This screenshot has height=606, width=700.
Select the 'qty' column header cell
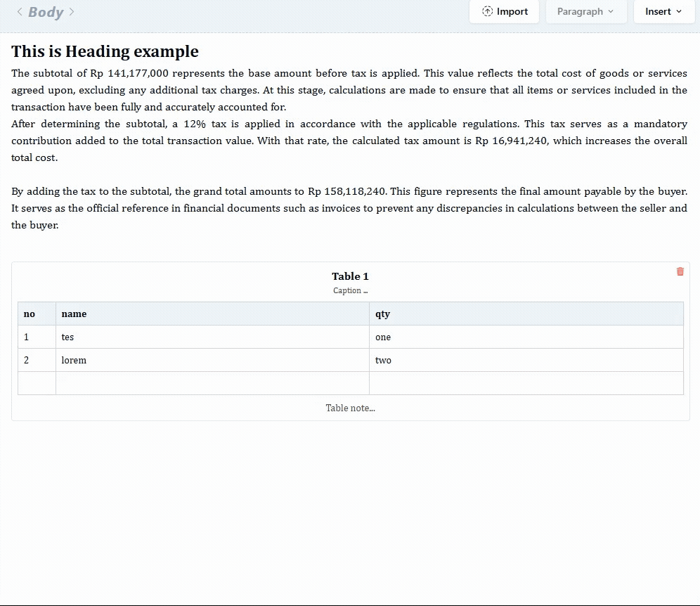[526, 314]
